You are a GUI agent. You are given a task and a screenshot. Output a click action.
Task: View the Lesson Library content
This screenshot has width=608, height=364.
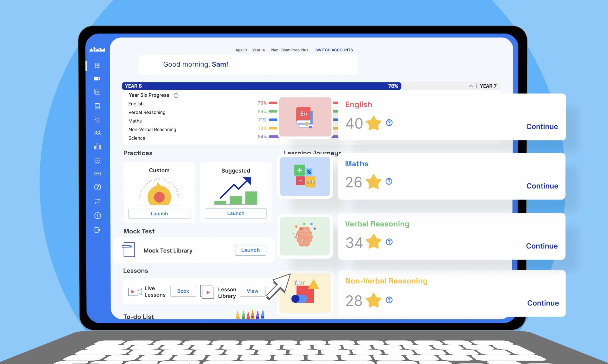[x=252, y=291]
